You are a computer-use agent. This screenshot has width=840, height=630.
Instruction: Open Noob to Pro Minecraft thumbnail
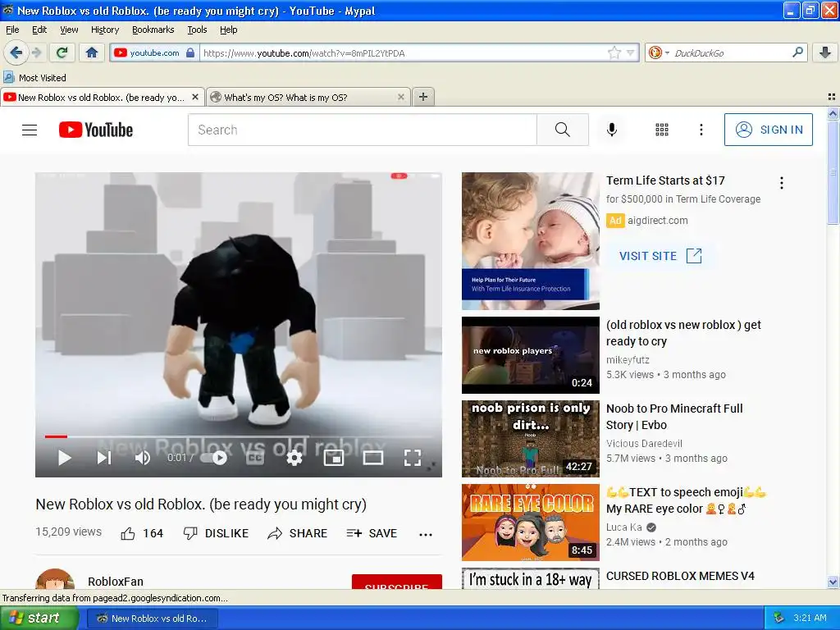[531, 439]
